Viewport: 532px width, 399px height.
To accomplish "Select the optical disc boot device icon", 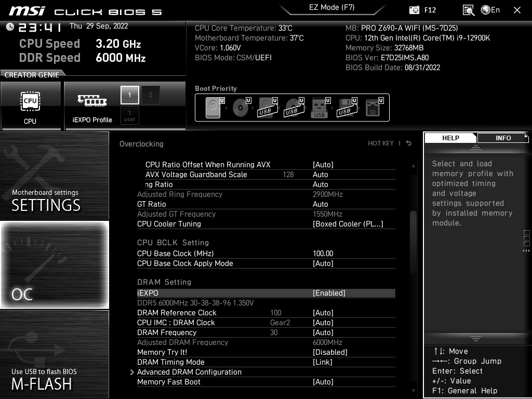I will [242, 108].
